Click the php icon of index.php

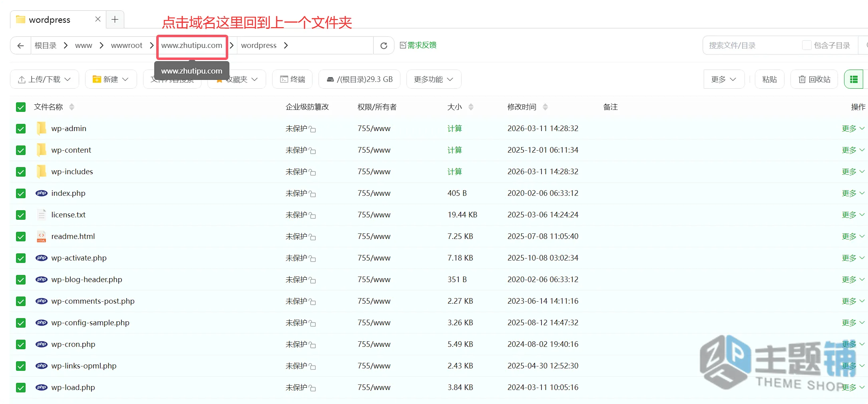tap(42, 193)
